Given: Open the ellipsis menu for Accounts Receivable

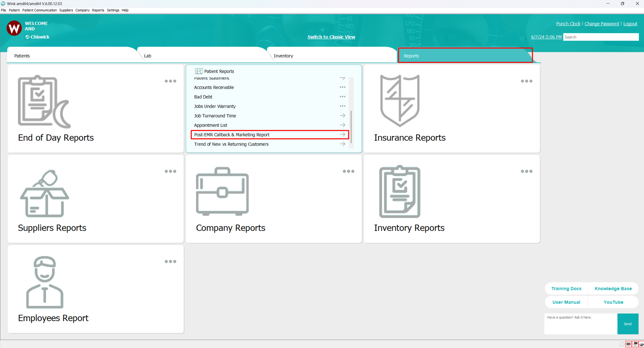Looking at the screenshot, I should tap(342, 87).
